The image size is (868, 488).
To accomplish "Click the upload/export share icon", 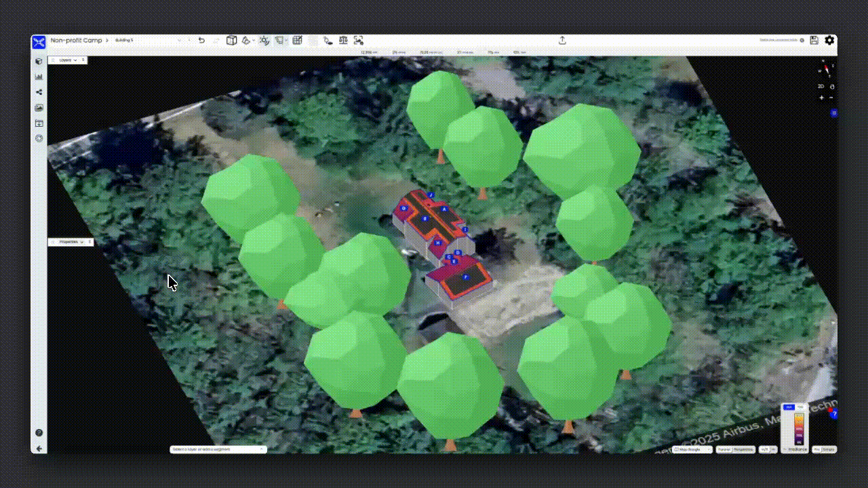I will [x=562, y=41].
